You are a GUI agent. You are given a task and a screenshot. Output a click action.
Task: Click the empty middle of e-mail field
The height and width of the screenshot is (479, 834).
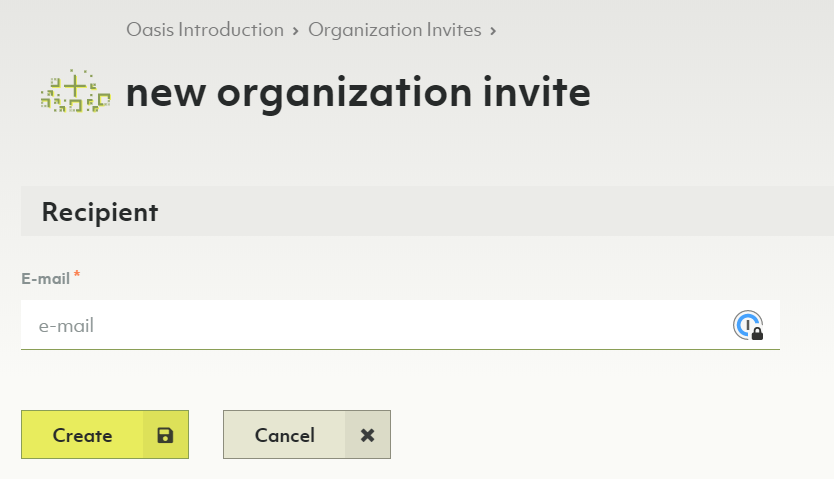pyautogui.click(x=400, y=325)
